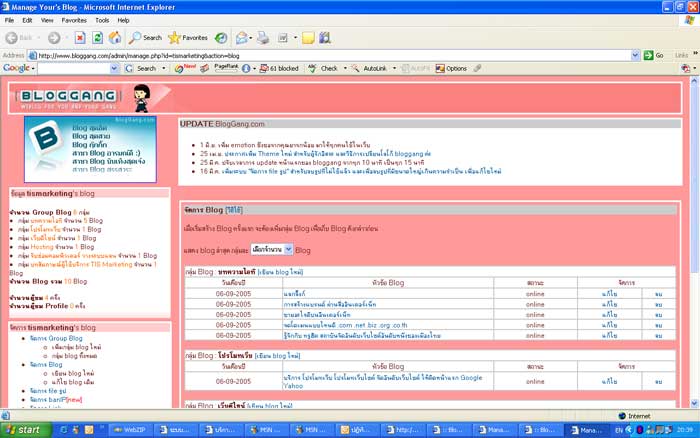The height and width of the screenshot is (438, 700).
Task: Click the EN language indicator in tray
Action: [x=618, y=430]
